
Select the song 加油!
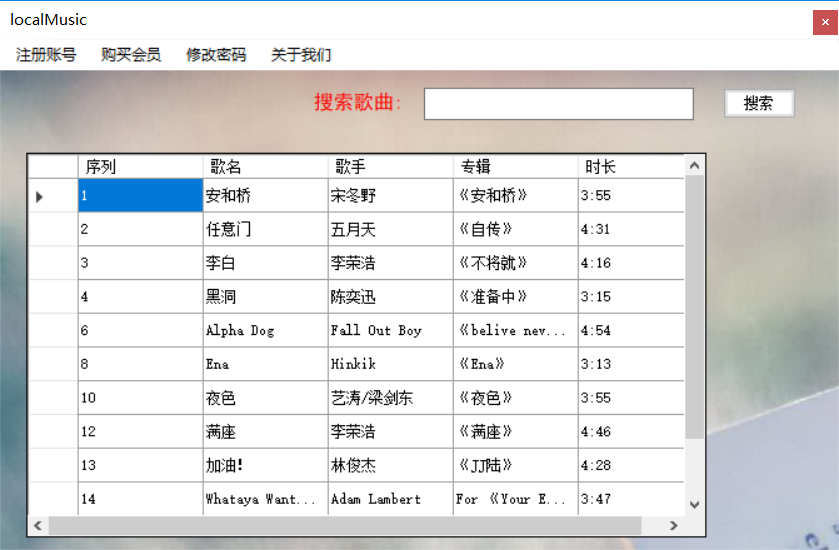266,465
